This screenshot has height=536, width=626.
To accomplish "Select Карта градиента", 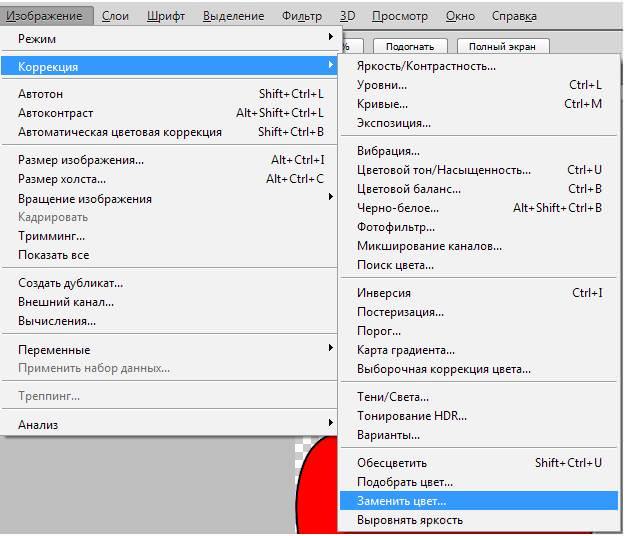I will (x=478, y=350).
